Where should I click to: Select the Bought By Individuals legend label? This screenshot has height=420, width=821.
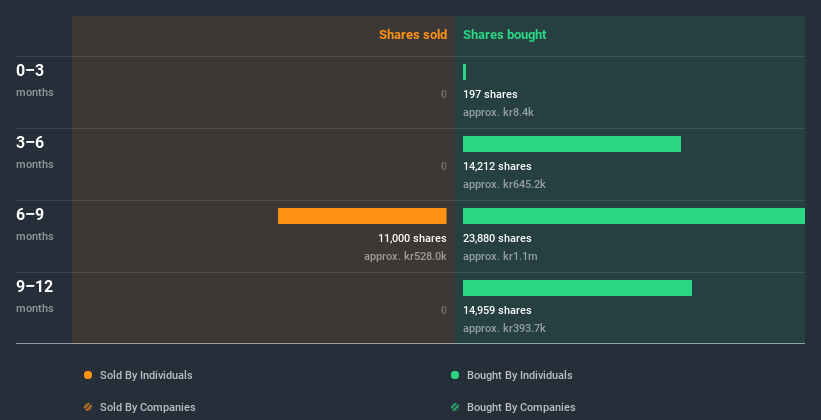coord(519,375)
